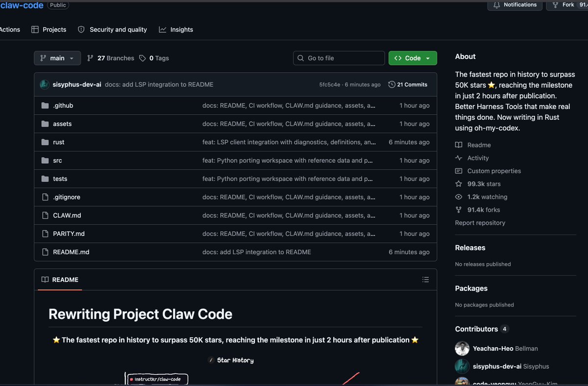Screen dimensions: 588x386
Task: Open the Security and quality tab
Action: tap(112, 29)
